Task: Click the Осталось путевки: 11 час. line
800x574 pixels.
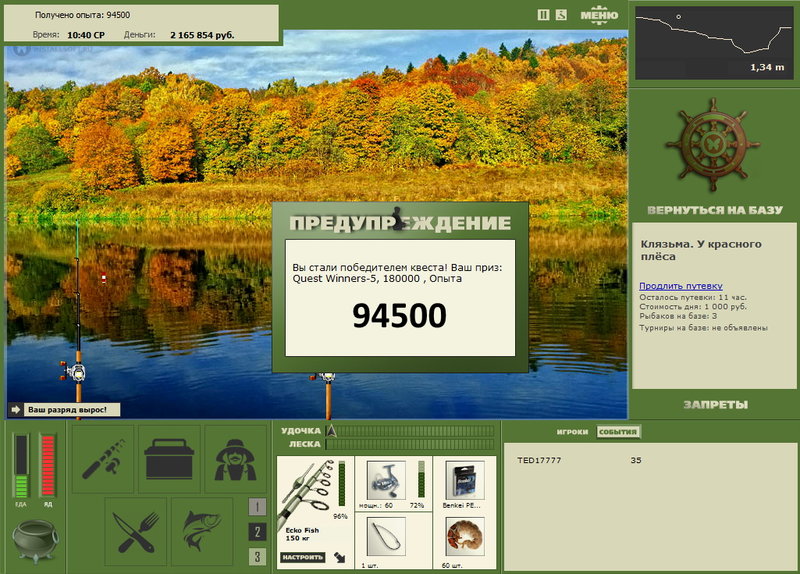Action: (x=692, y=297)
